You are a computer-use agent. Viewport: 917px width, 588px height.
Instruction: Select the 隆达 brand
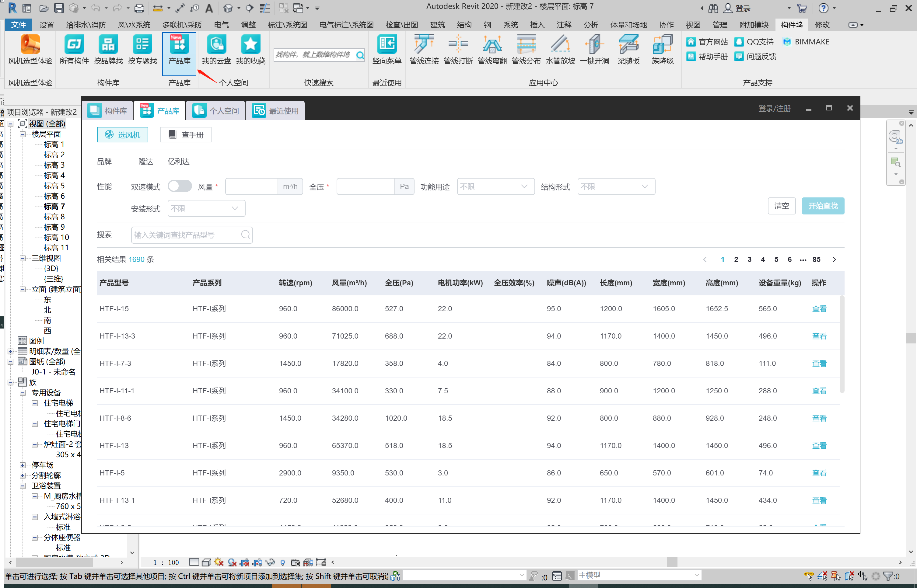145,162
